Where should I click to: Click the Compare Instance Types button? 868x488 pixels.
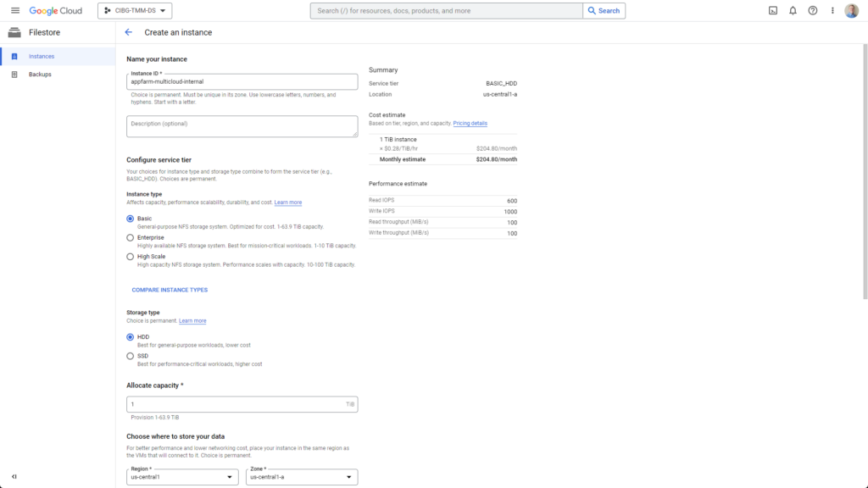170,290
